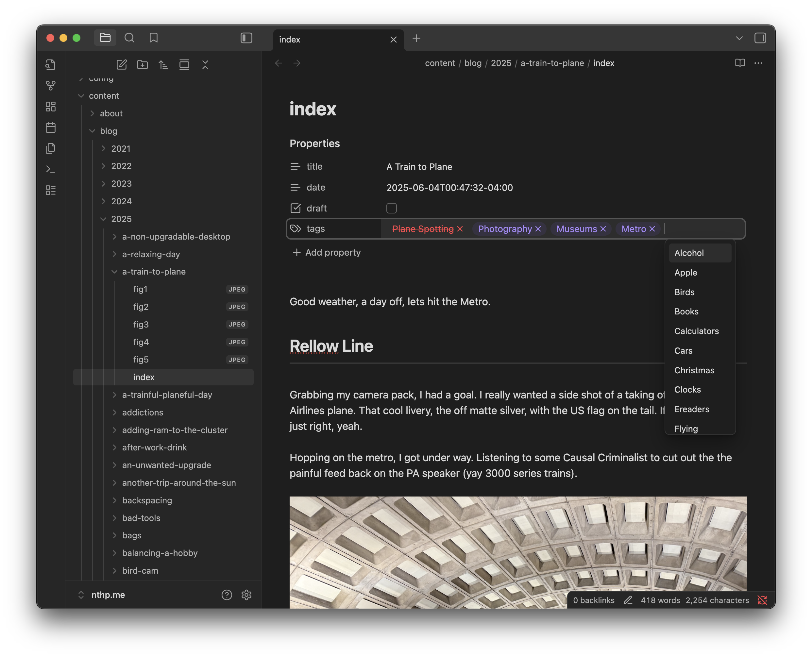Click the new folder icon
This screenshot has height=657, width=812.
coord(142,65)
